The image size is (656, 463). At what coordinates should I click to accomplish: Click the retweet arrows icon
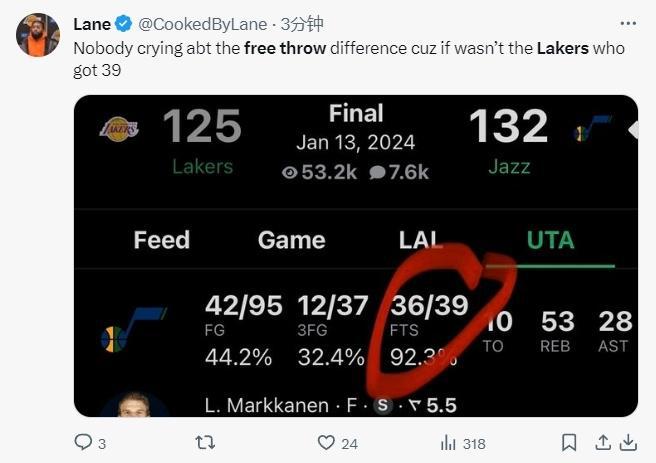pos(205,442)
